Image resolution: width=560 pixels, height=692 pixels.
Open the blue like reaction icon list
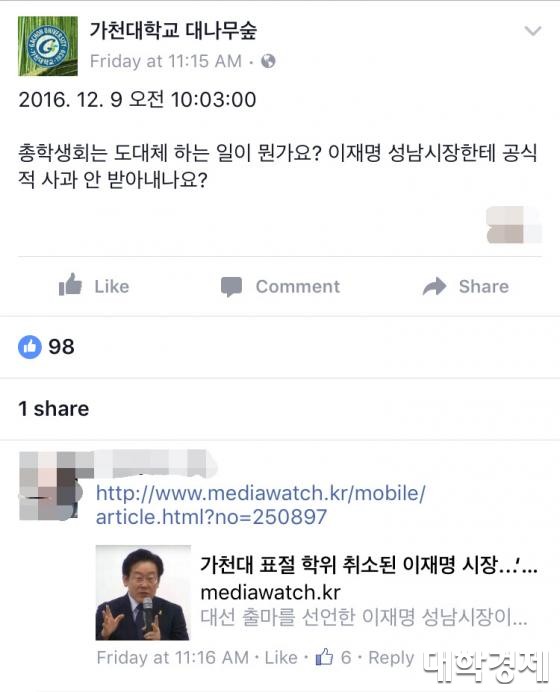click(x=30, y=347)
